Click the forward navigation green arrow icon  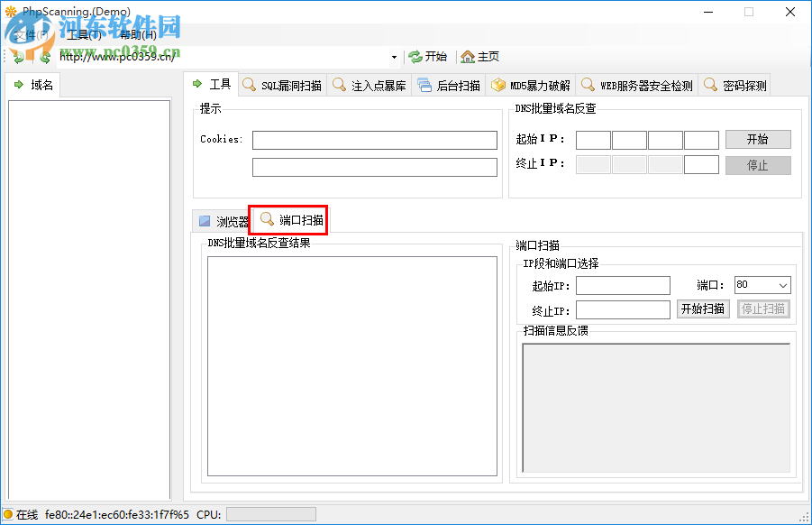pos(45,56)
